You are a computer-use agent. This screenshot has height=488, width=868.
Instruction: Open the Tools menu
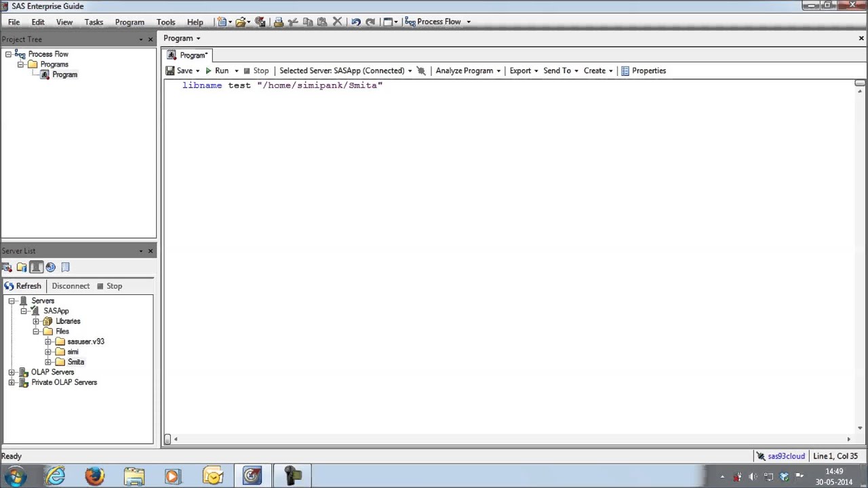[165, 22]
